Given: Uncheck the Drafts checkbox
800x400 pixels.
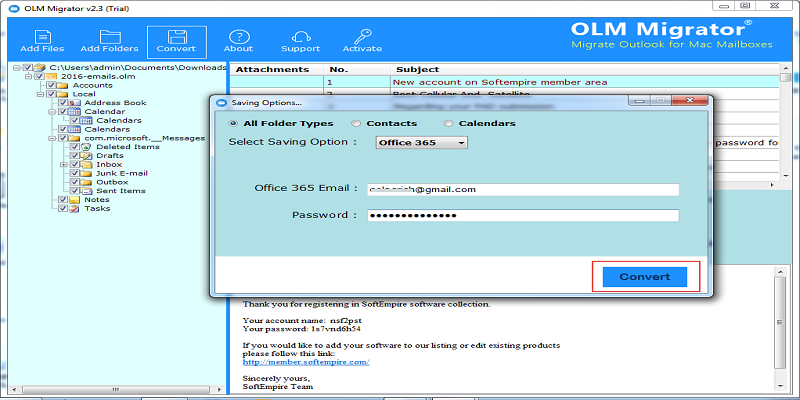Looking at the screenshot, I should 74,156.
